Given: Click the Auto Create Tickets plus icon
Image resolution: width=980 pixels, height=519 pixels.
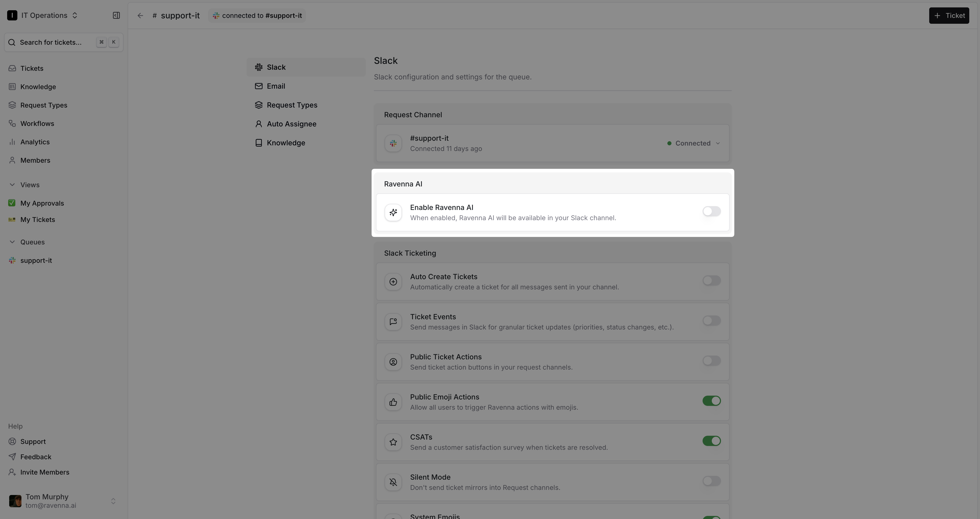Looking at the screenshot, I should click(x=393, y=282).
